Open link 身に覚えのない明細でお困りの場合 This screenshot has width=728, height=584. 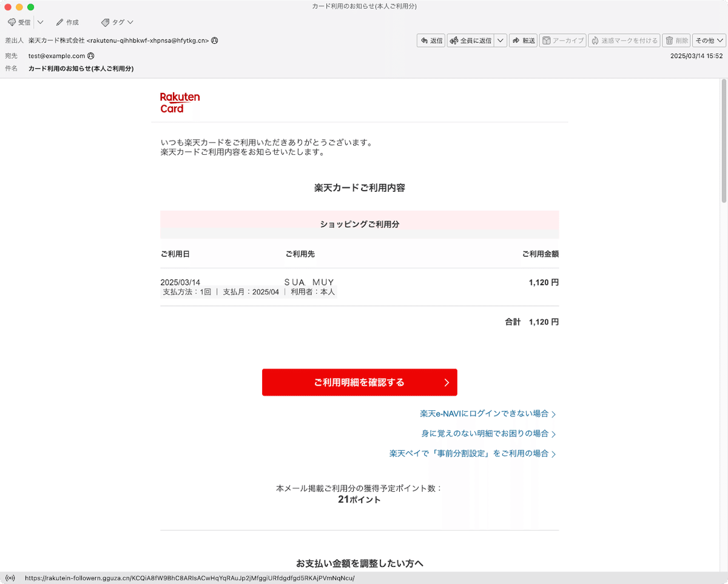click(x=489, y=433)
